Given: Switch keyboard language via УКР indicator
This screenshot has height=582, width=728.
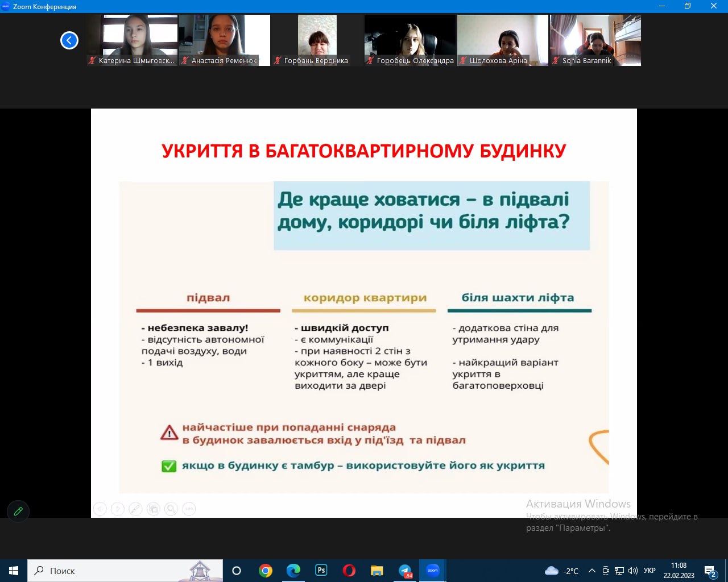Looking at the screenshot, I should pyautogui.click(x=650, y=571).
